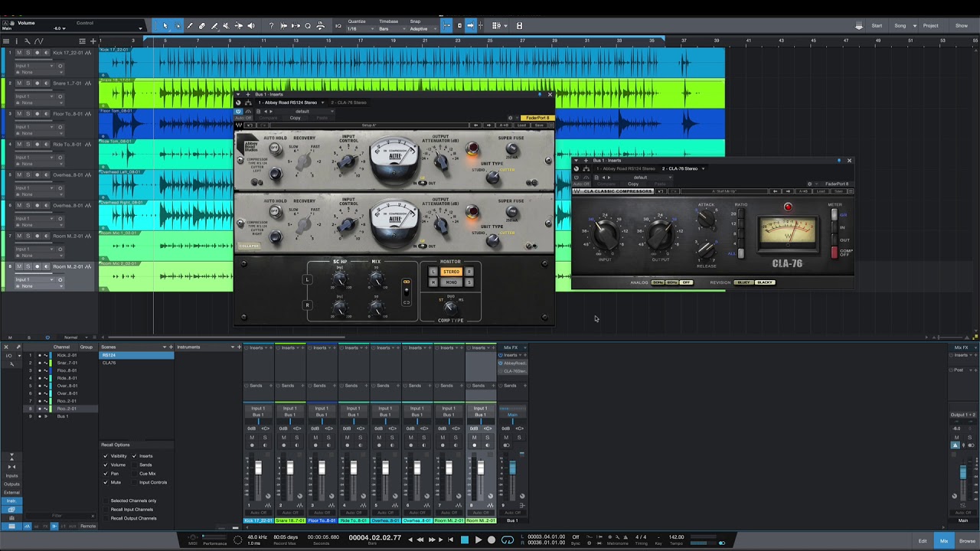Select the BLACKY revision on CLA-76

click(x=765, y=282)
